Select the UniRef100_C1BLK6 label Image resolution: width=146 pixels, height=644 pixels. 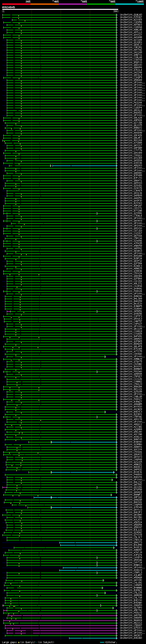(131, 58)
